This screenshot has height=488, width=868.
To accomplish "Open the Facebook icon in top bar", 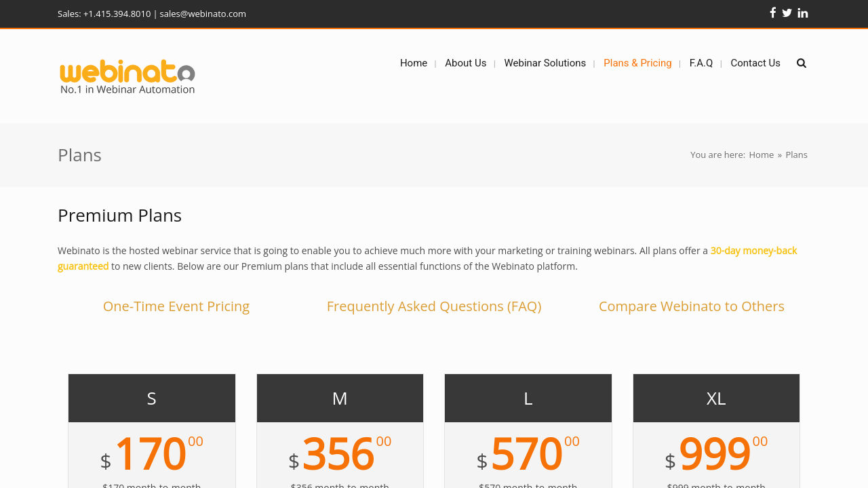I will pyautogui.click(x=772, y=13).
